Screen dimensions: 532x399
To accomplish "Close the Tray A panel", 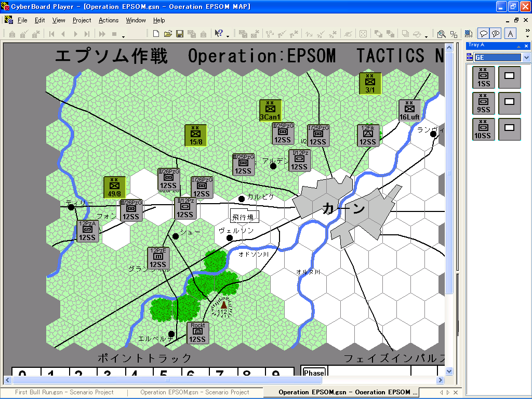I will click(526, 46).
